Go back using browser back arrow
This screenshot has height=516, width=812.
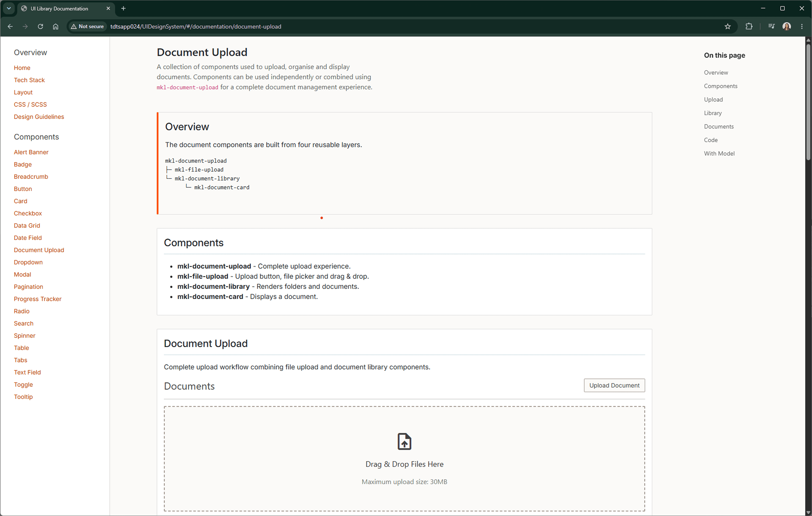[10, 26]
